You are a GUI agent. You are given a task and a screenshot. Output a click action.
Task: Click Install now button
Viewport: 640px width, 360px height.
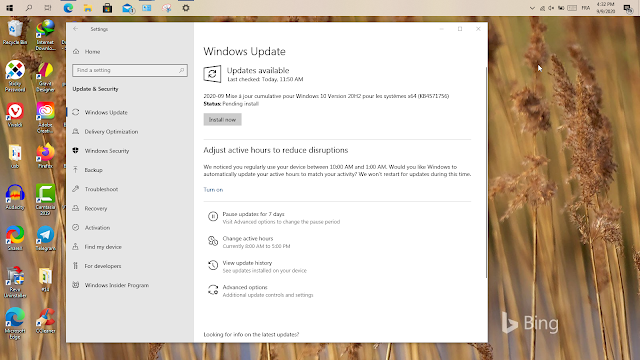(222, 120)
